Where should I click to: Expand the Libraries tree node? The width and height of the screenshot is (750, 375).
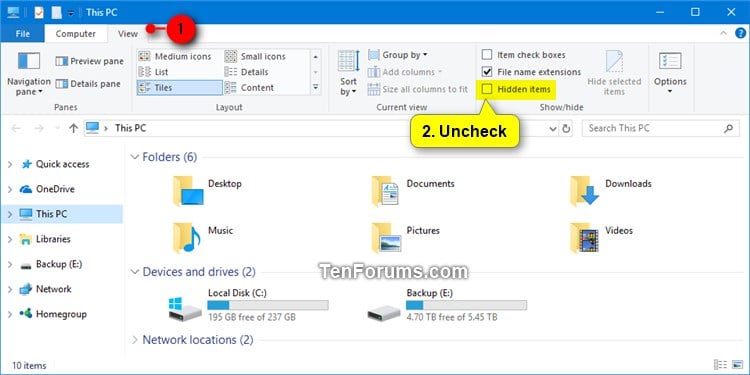point(10,239)
